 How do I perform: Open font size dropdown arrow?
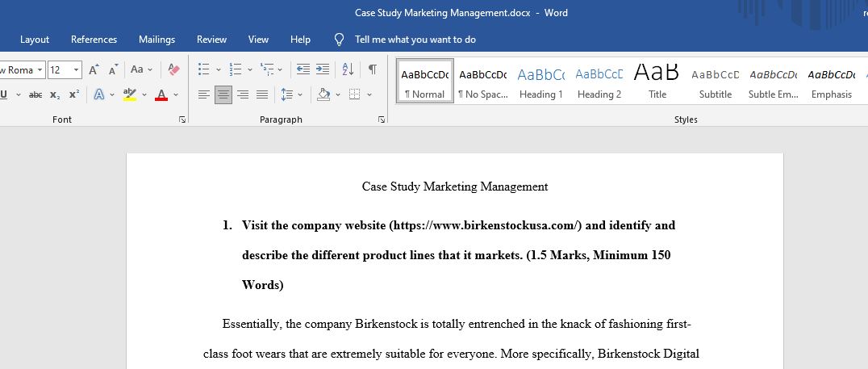pyautogui.click(x=77, y=69)
